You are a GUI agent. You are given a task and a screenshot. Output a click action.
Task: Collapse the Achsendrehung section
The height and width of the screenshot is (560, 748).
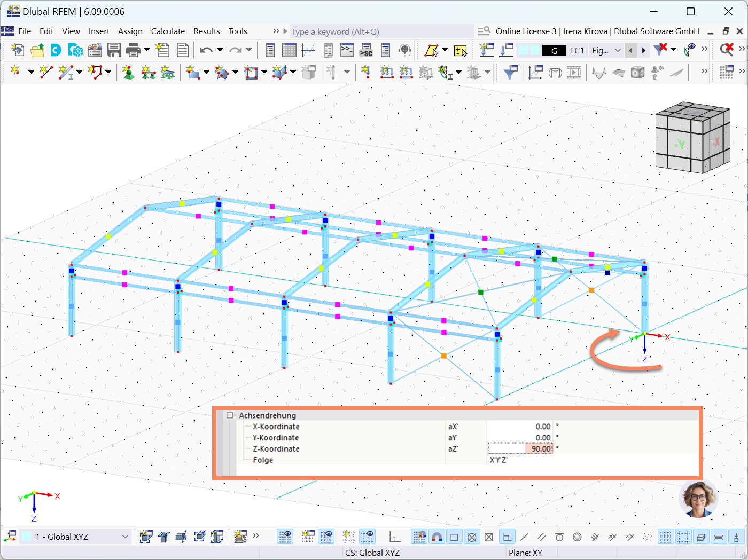point(229,415)
